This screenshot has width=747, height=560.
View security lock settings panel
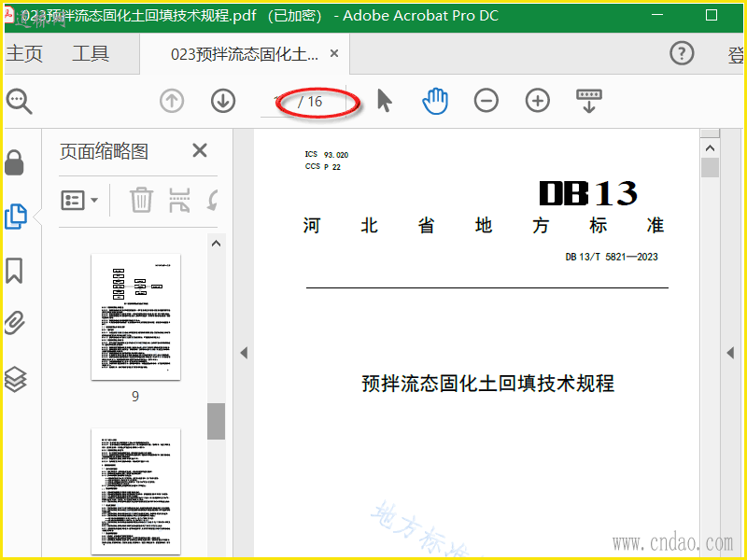pyautogui.click(x=14, y=162)
